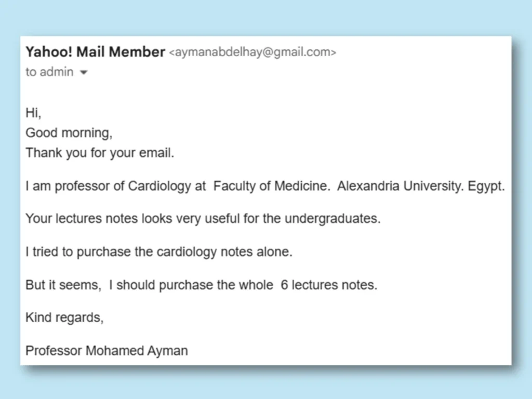
Task: Click the 'to admin' recipient text
Action: click(x=49, y=72)
